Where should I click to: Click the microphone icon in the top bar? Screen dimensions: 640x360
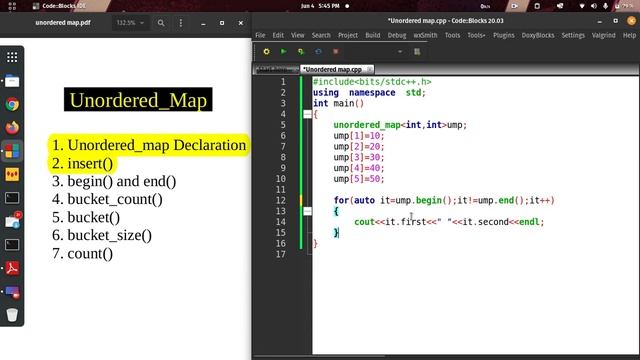605,6
